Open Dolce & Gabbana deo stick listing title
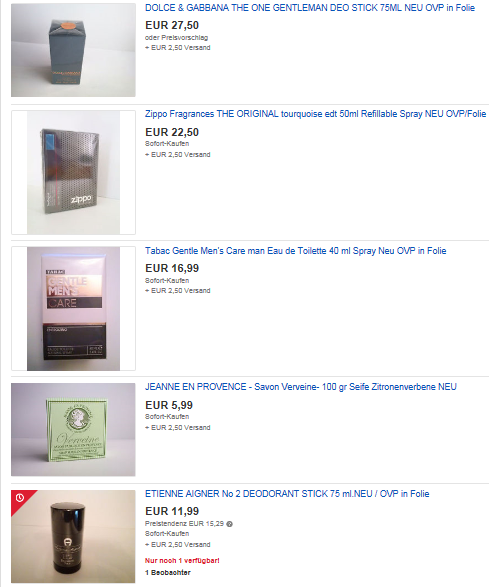The width and height of the screenshot is (489, 587). [310, 8]
